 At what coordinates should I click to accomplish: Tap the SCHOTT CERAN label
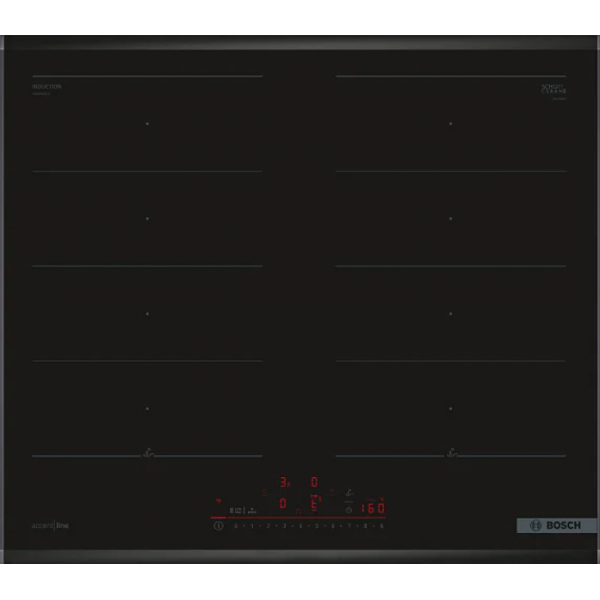coord(554,89)
